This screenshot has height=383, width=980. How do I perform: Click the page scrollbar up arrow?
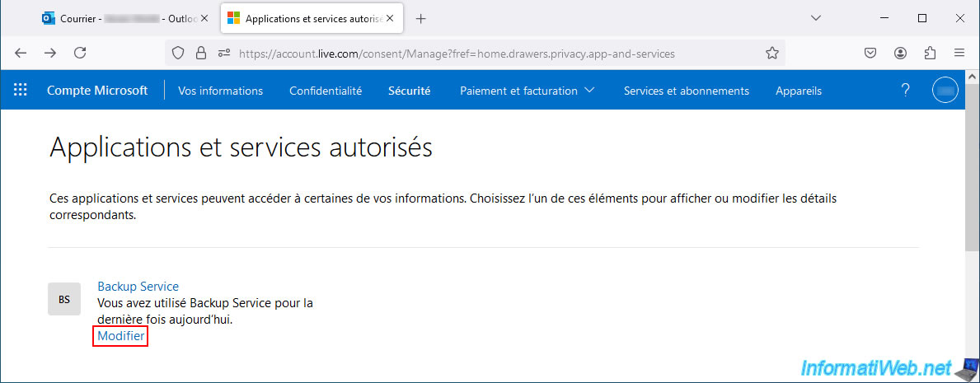click(972, 77)
